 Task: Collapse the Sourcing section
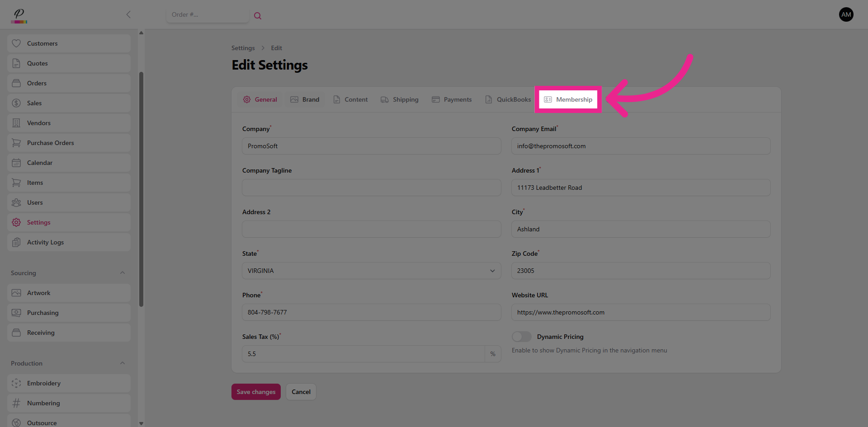click(123, 273)
